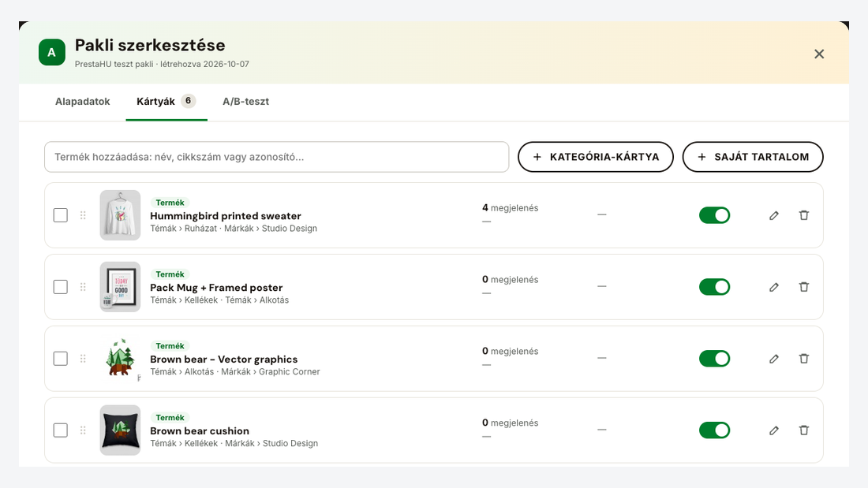Image resolution: width=868 pixels, height=488 pixels.
Task: Close the Pakli szerkesztése dialog
Action: [x=819, y=54]
